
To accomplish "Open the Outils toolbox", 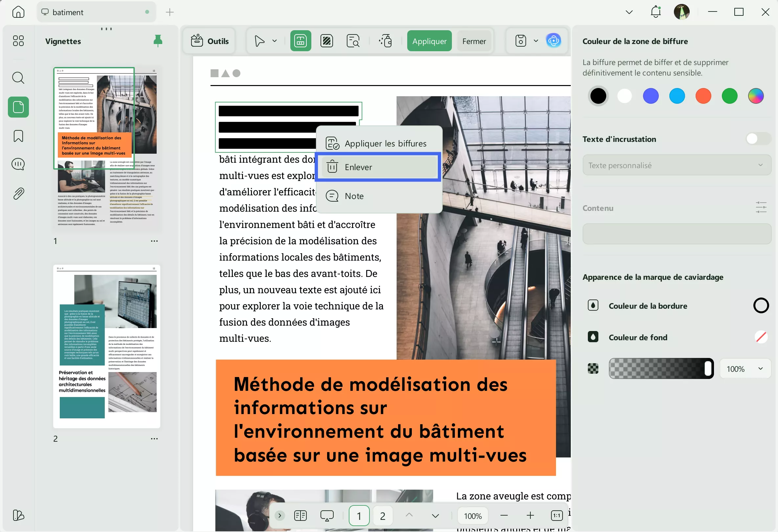I will 209,41.
